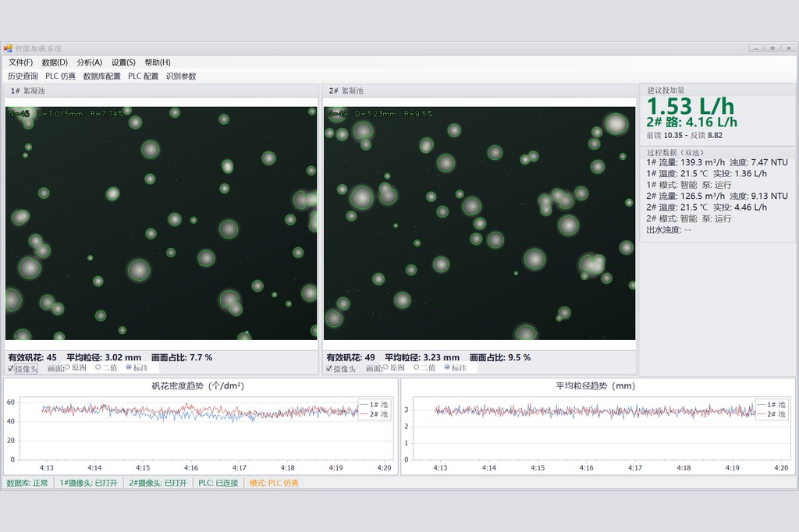Click 1# 池 legend in 粒径 chart
The width and height of the screenshot is (799, 532).
pyautogui.click(x=772, y=404)
